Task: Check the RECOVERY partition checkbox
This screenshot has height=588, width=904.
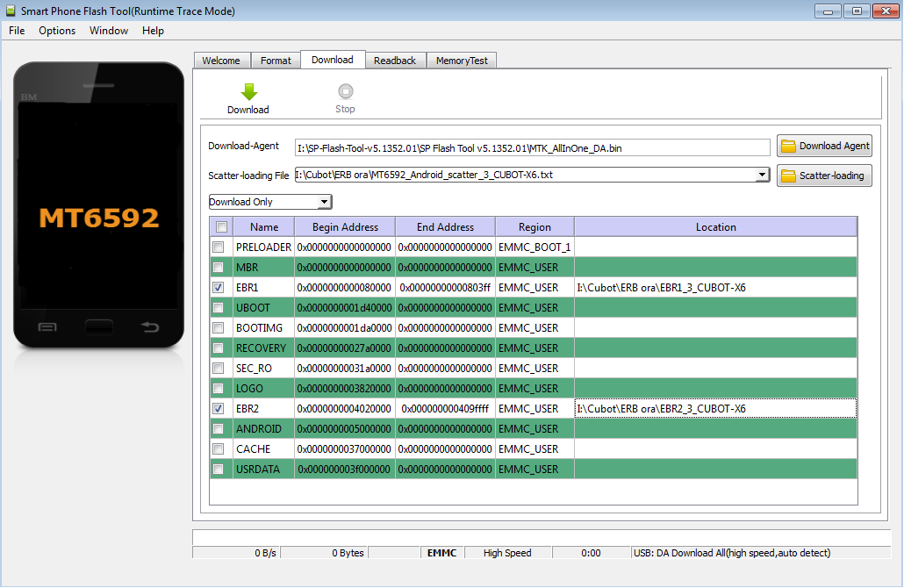Action: coord(219,348)
